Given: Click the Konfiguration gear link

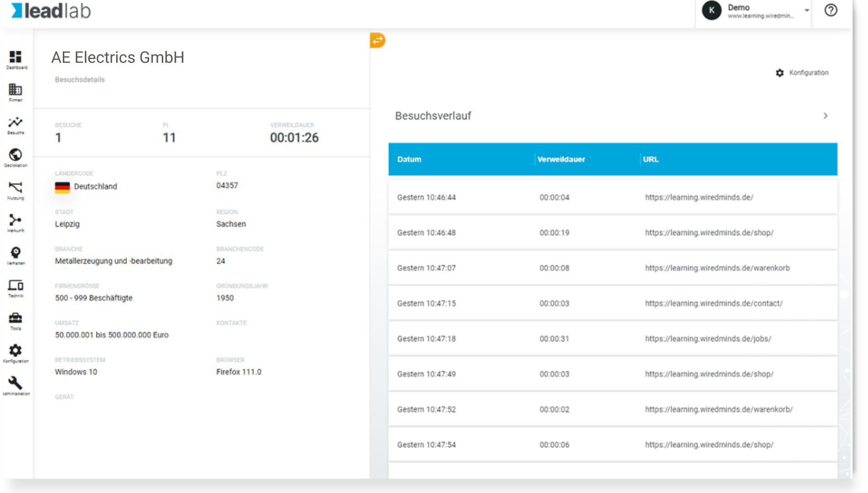Looking at the screenshot, I should [x=802, y=73].
